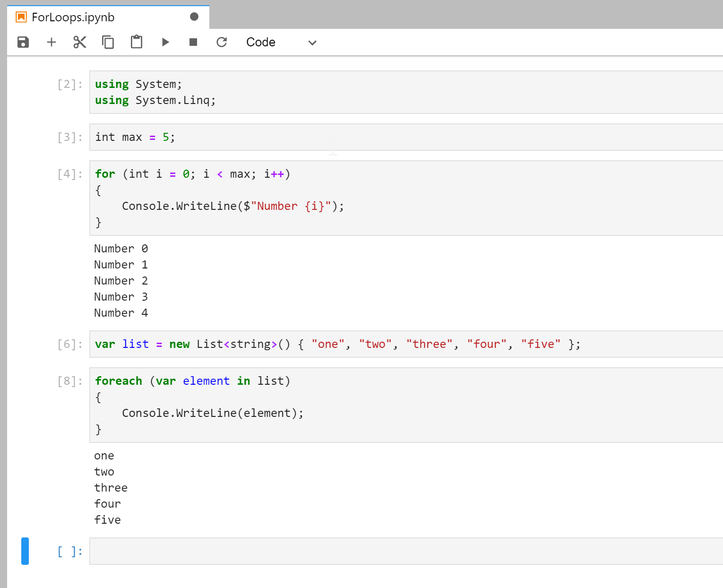Select the for loop code cell

click(x=406, y=198)
